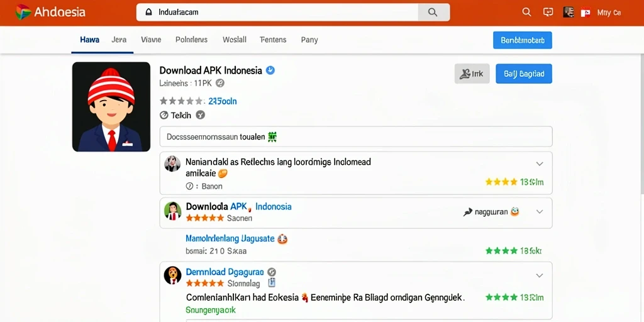
Task: Click the clock icon before Banon
Action: pyautogui.click(x=189, y=186)
